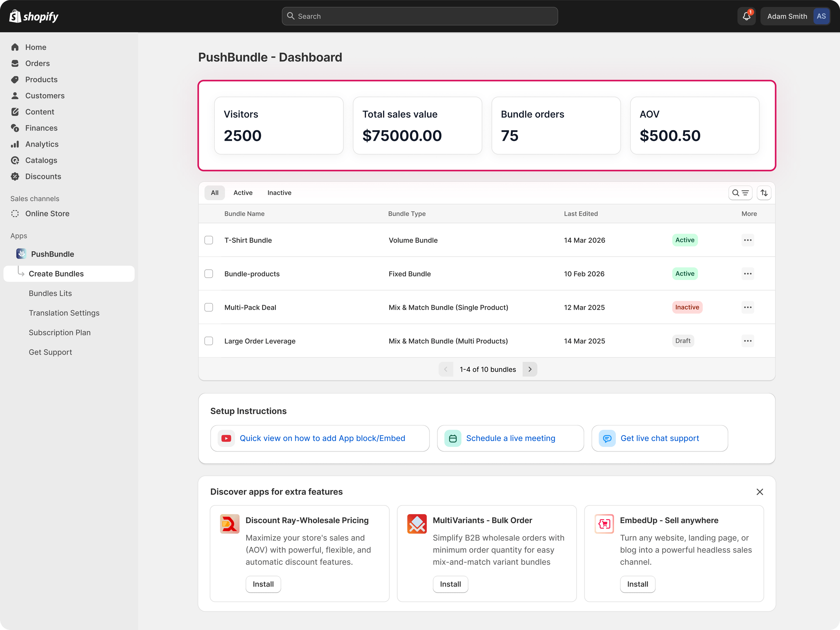
Task: Click the live chat bubble icon
Action: (607, 438)
